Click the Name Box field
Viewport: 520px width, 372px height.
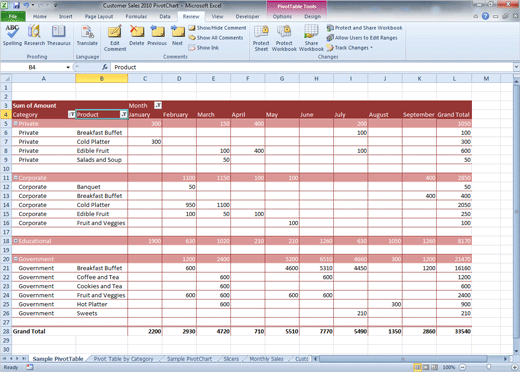tap(33, 67)
